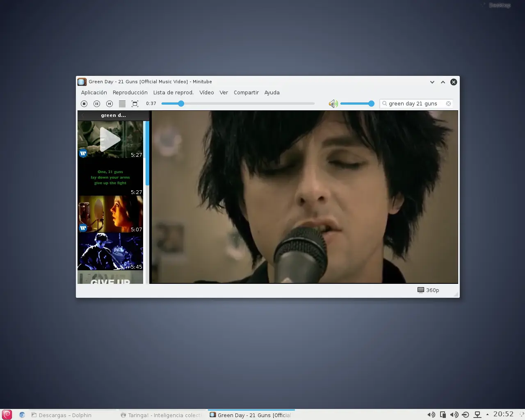Open the Desktop toolbox in corner
Viewport: 525px width, 420px height.
coord(497,5)
